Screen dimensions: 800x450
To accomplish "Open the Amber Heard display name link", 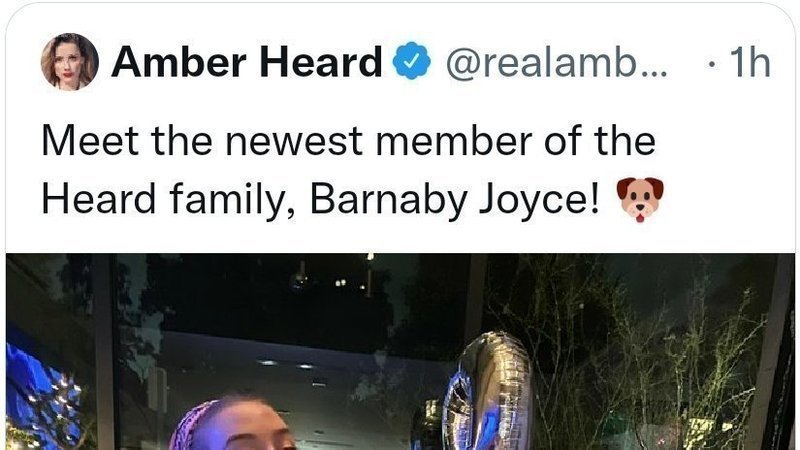I will 246,62.
